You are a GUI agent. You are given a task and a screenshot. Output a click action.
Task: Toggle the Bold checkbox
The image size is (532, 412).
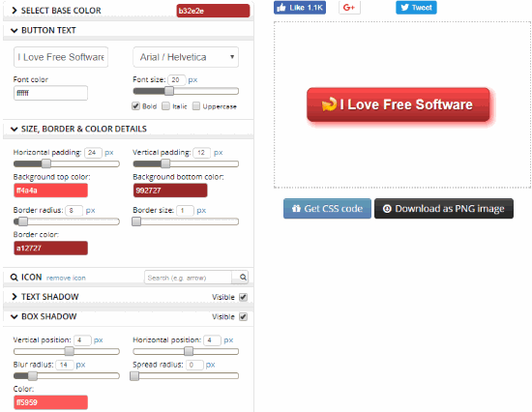tap(136, 106)
